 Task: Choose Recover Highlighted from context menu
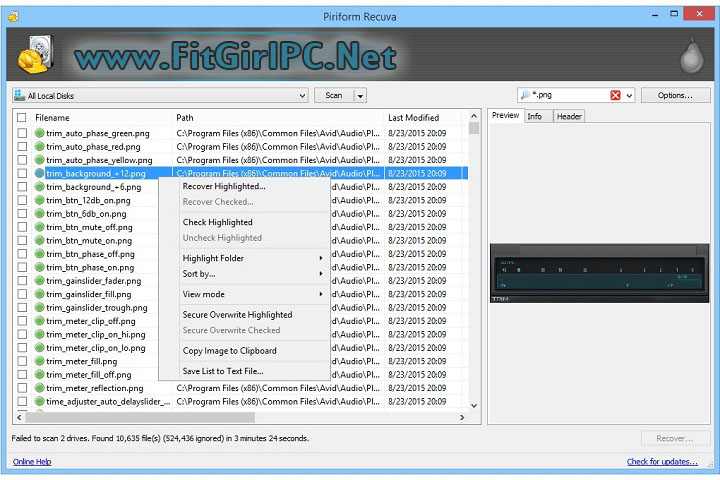[x=224, y=186]
